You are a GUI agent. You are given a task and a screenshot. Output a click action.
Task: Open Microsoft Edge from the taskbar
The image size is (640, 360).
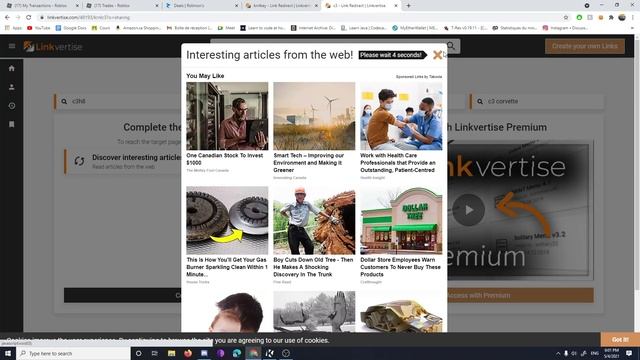(x=237, y=353)
